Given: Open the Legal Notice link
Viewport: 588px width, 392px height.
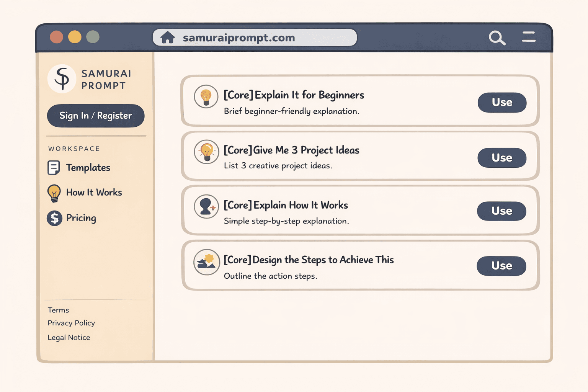Looking at the screenshot, I should (69, 338).
